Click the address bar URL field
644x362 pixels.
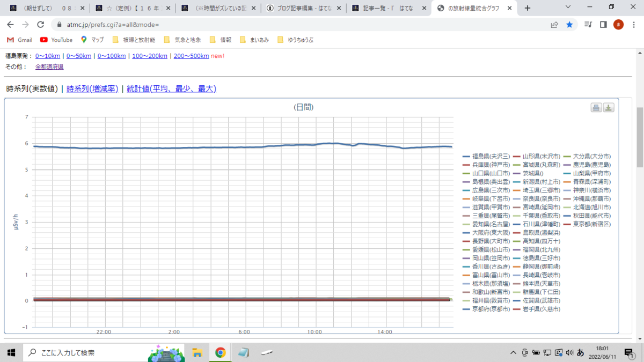pos(301,25)
